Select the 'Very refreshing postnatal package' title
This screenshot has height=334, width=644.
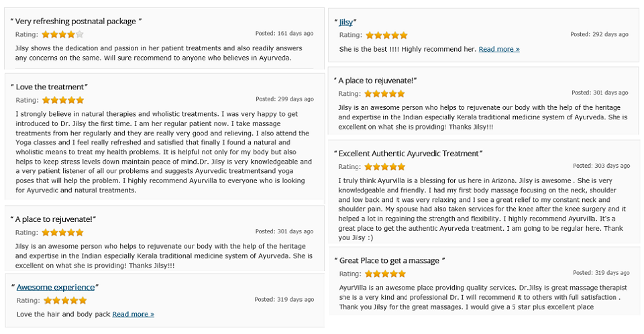(76, 21)
